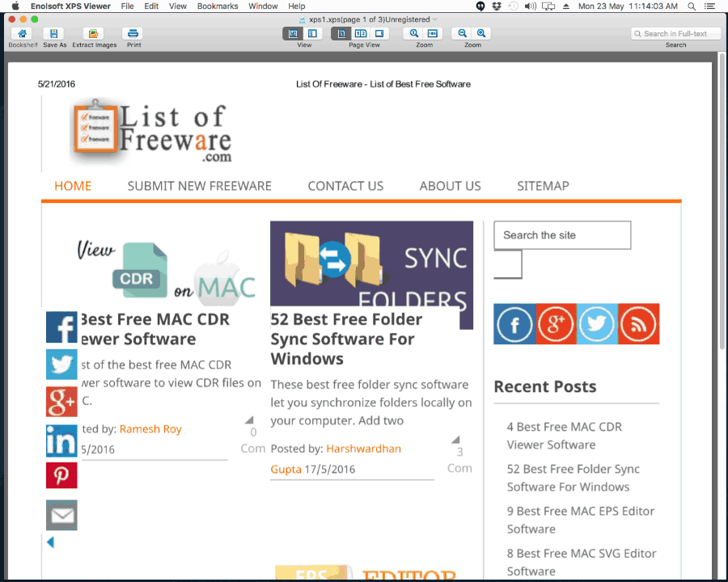Click the round Google+ icon beside Recent Posts

(556, 324)
